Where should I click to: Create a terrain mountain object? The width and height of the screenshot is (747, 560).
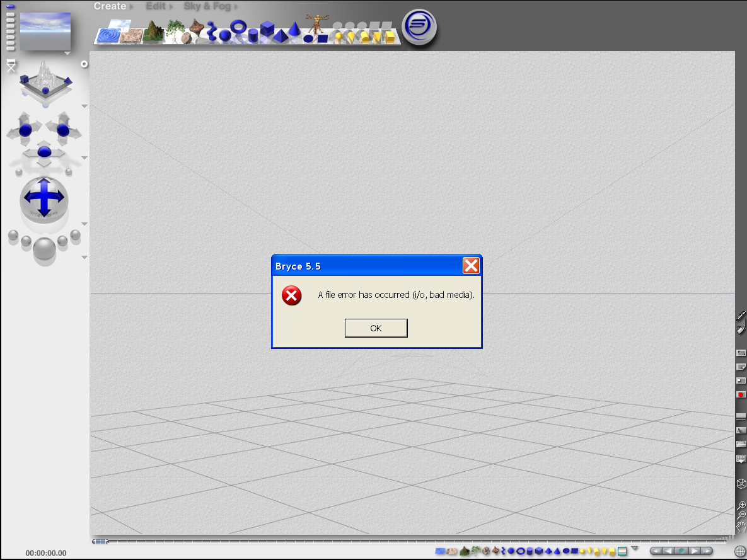tap(153, 31)
